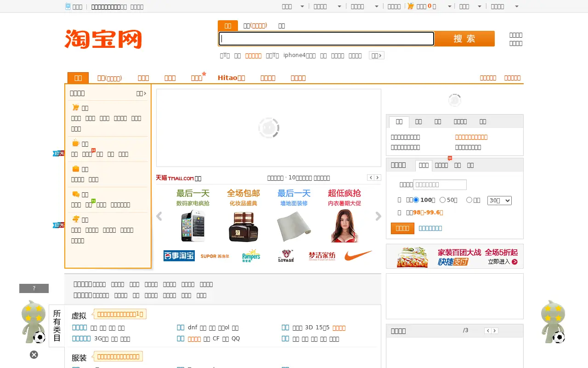This screenshot has width=588, height=368.
Task: Expand the sidebar header more arrow
Action: pyautogui.click(x=141, y=93)
